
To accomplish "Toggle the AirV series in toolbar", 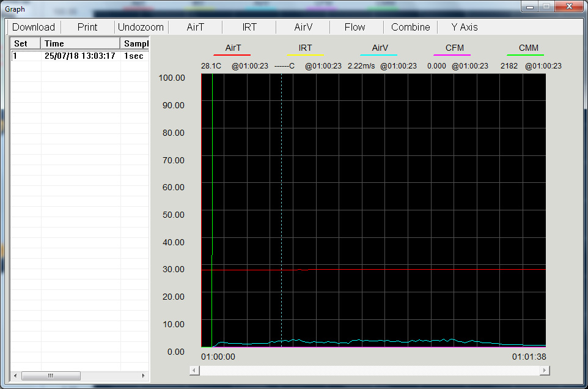I will click(x=303, y=27).
